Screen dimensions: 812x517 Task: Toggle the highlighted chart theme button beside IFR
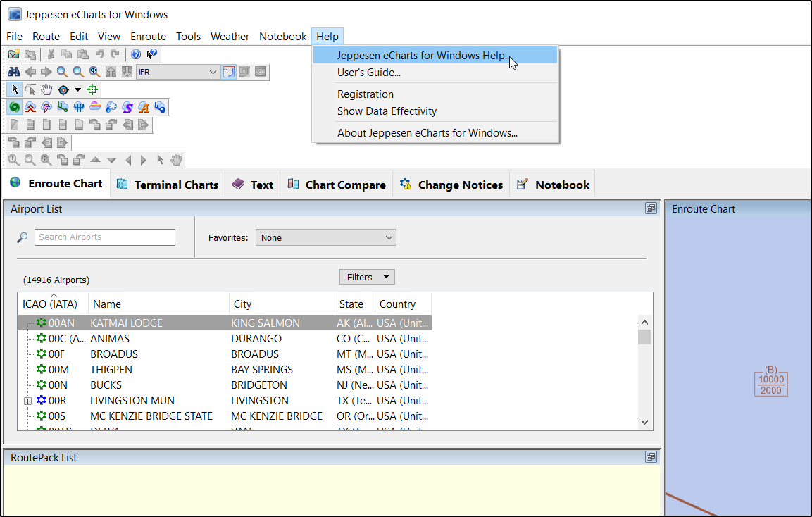(229, 72)
